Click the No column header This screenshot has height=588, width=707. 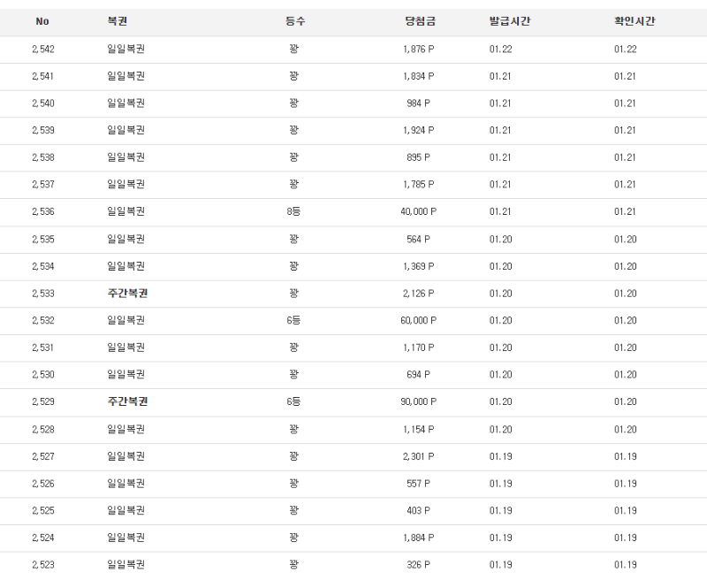coord(42,21)
